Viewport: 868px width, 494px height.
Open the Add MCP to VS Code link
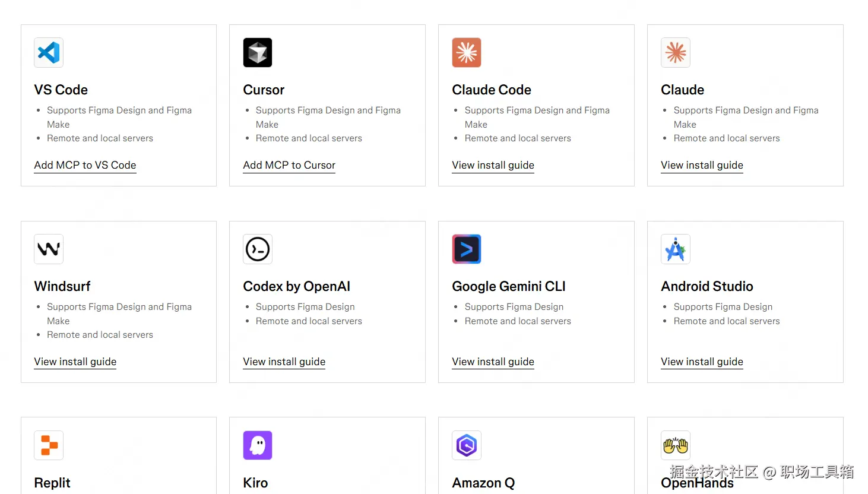point(85,165)
